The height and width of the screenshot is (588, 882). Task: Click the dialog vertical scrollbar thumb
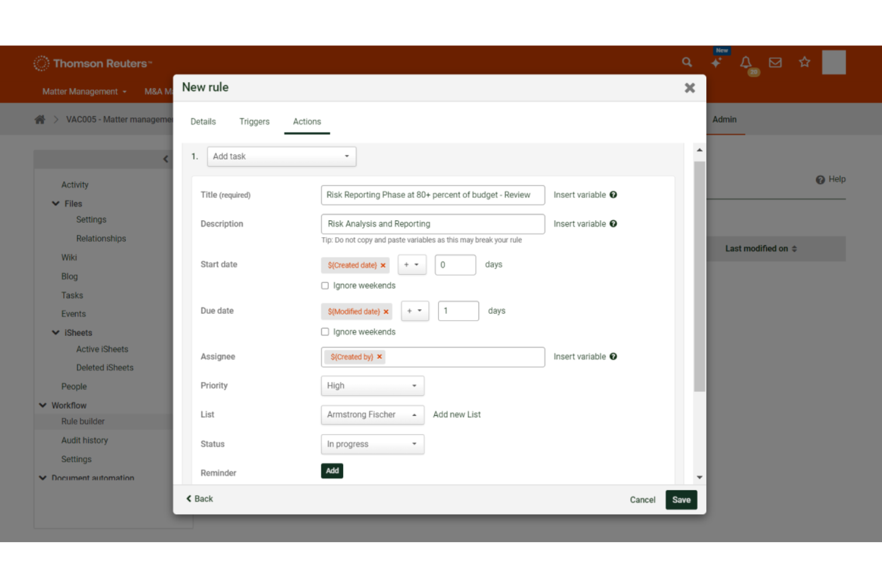pyautogui.click(x=700, y=276)
